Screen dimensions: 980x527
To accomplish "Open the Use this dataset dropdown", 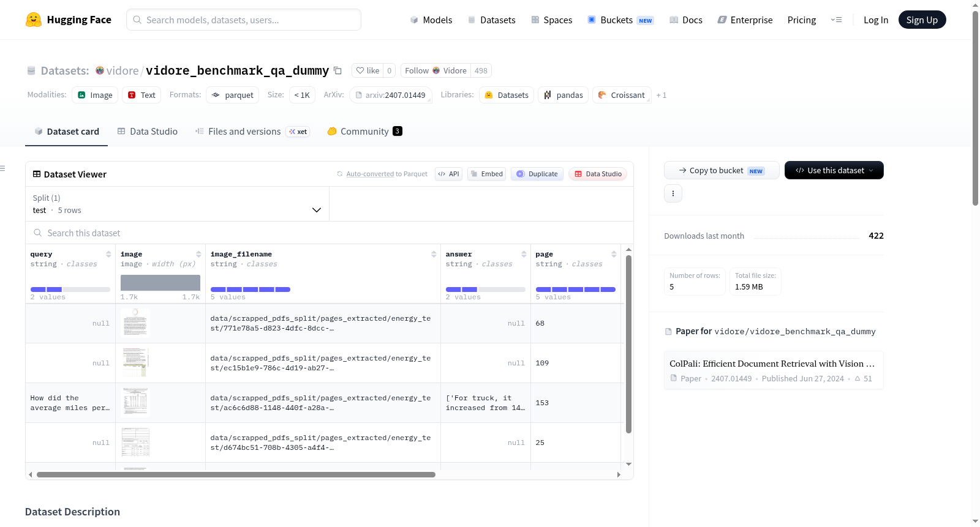I will 834,170.
